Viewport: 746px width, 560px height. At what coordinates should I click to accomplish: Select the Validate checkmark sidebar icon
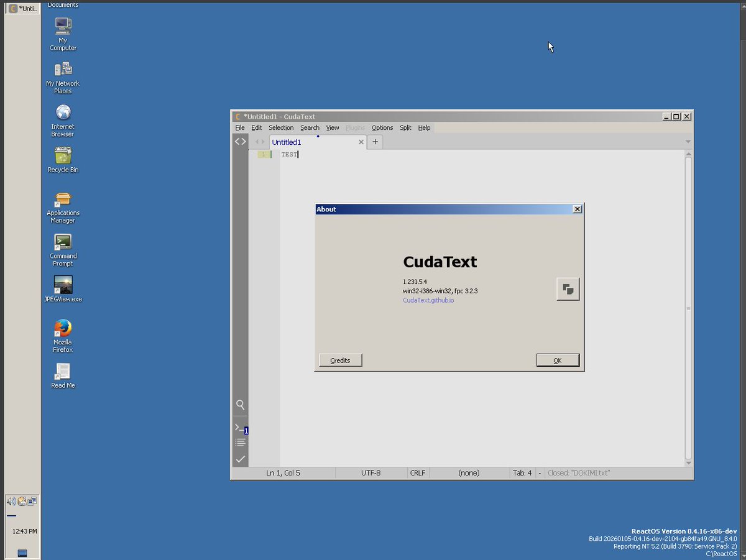(x=240, y=459)
